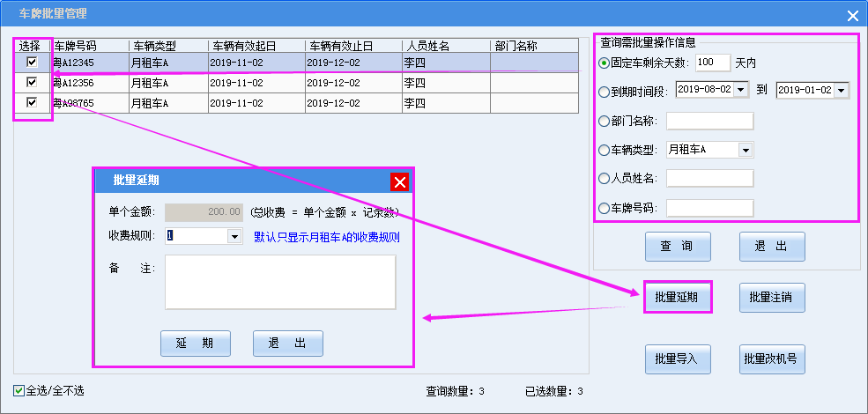The width and height of the screenshot is (868, 414).
Task: Click the 车牌号码 column header
Action: [90, 46]
